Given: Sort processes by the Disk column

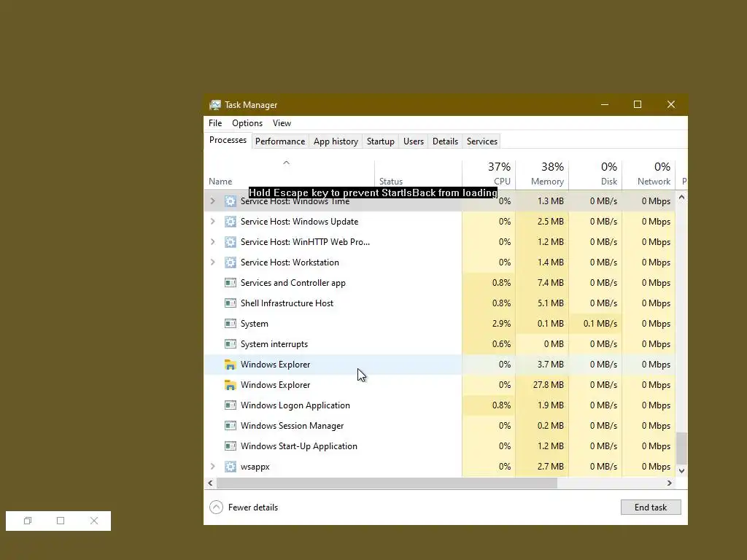Looking at the screenshot, I should point(595,174).
